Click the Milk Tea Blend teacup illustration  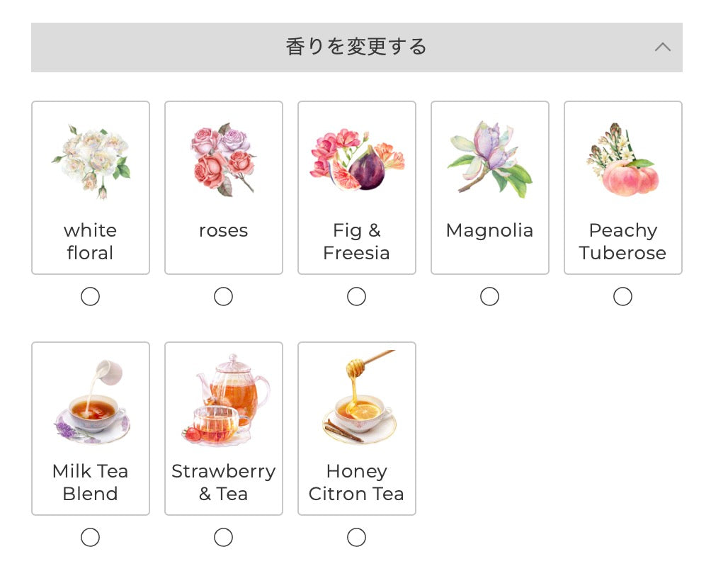coord(90,400)
